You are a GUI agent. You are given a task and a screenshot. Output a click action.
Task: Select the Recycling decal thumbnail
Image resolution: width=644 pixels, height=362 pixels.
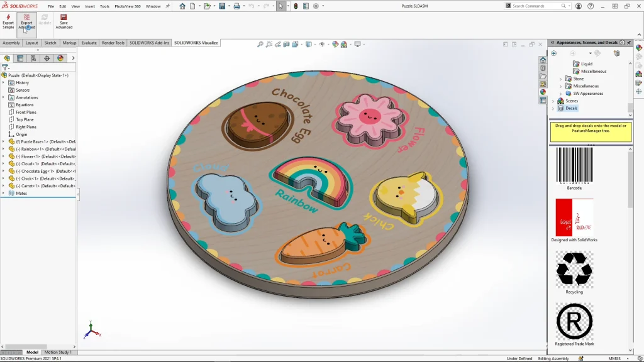[x=574, y=270]
